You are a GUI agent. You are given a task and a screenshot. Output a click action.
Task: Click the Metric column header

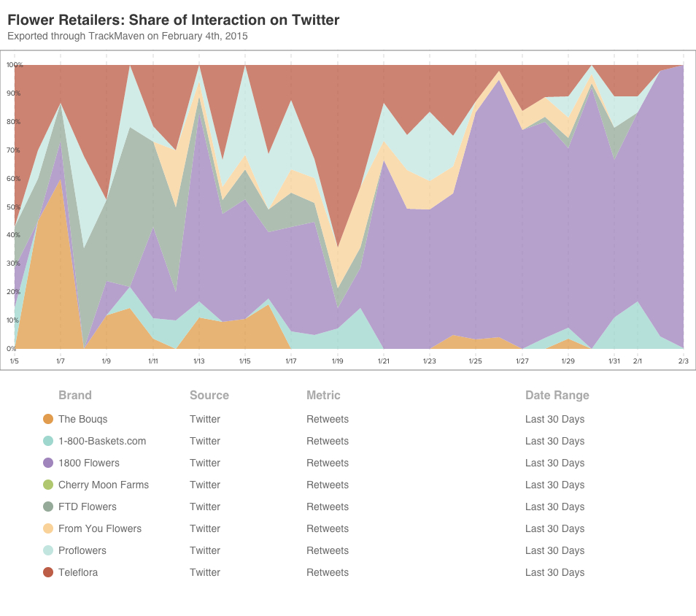(x=323, y=395)
